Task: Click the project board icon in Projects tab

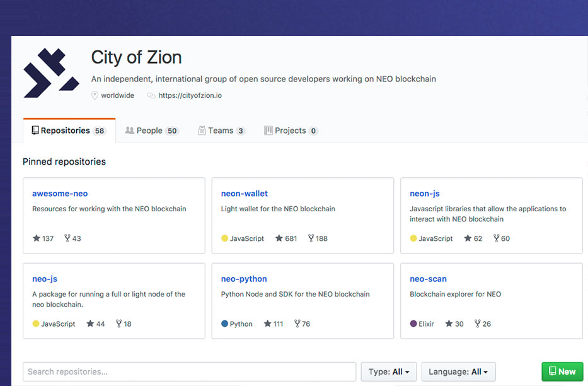Action: [x=268, y=130]
